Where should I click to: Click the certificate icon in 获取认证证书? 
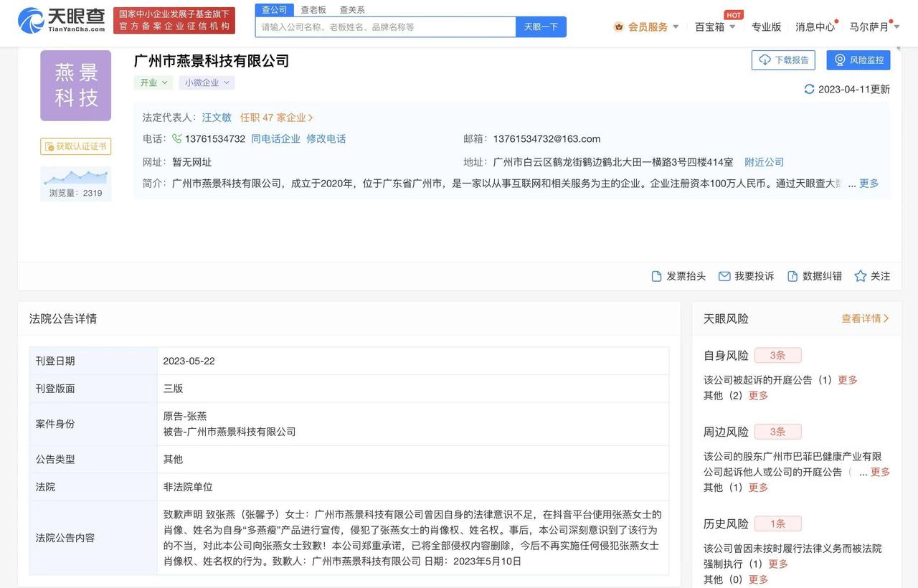tap(49, 146)
